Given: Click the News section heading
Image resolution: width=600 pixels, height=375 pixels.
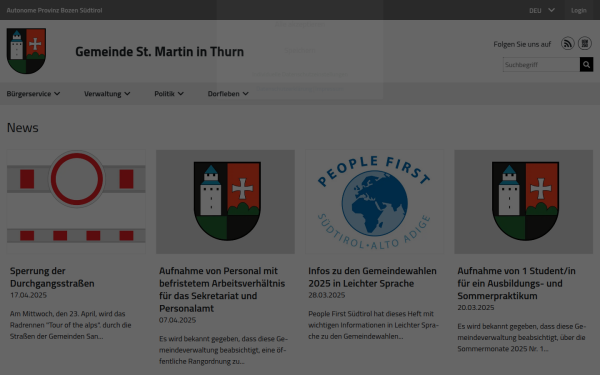Looking at the screenshot, I should pyautogui.click(x=23, y=127).
